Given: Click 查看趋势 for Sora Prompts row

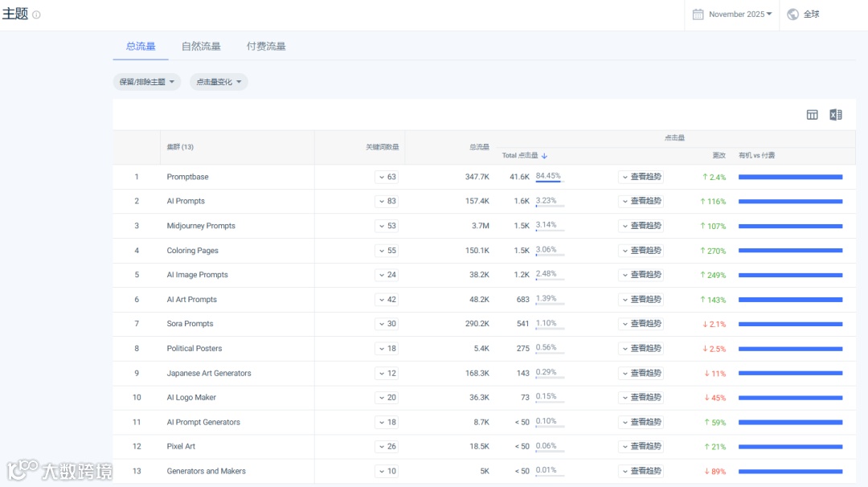Looking at the screenshot, I should (x=641, y=324).
